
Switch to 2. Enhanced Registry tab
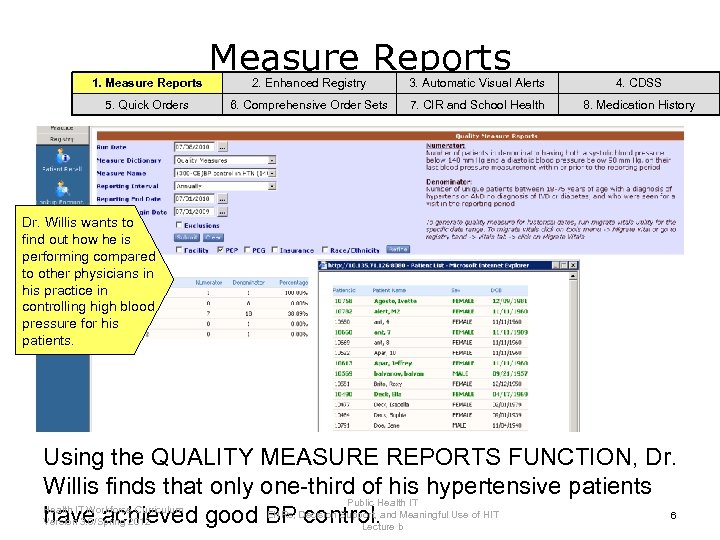tap(309, 83)
